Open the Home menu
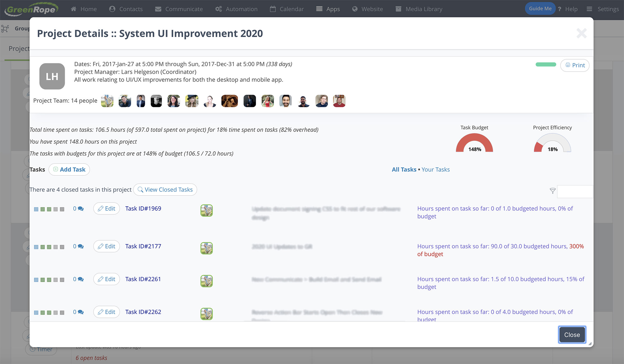The width and height of the screenshot is (624, 364). pyautogui.click(x=84, y=9)
